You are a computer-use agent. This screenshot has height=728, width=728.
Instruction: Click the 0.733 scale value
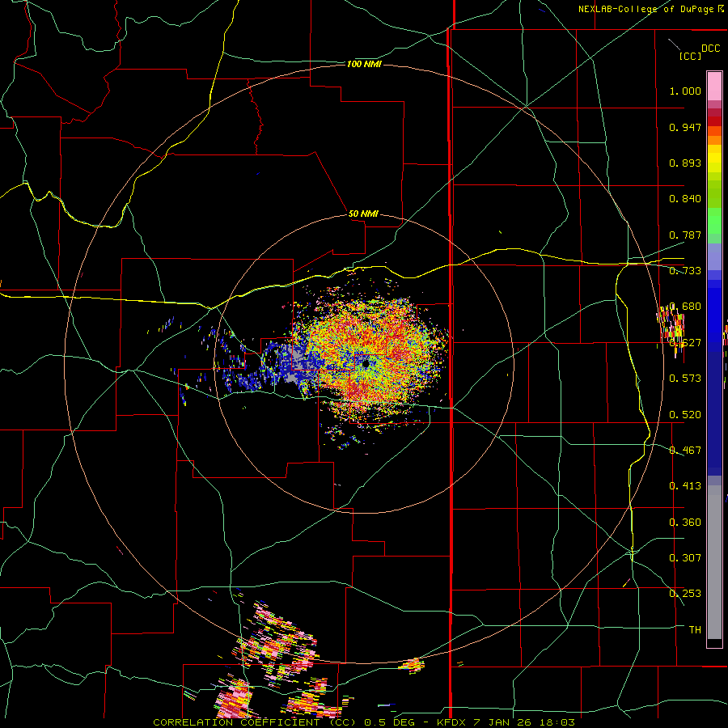pyautogui.click(x=685, y=271)
